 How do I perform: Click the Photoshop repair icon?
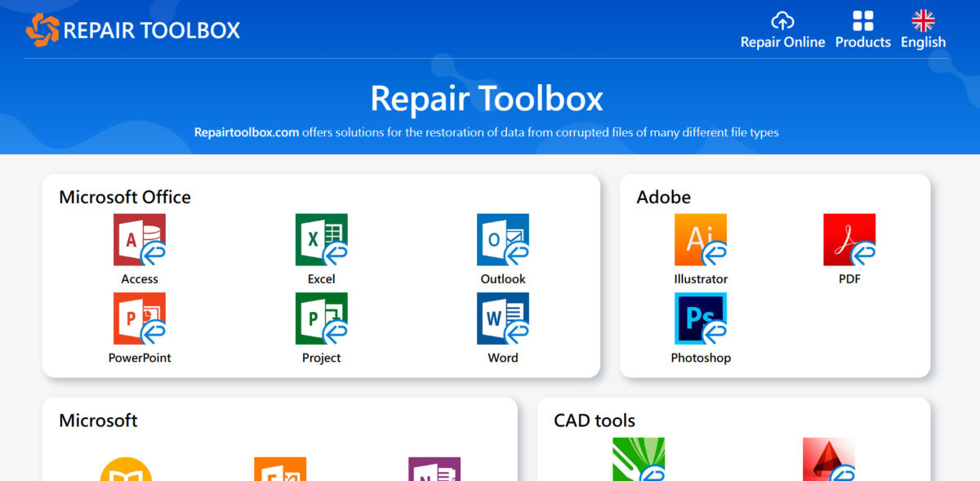[x=700, y=320]
